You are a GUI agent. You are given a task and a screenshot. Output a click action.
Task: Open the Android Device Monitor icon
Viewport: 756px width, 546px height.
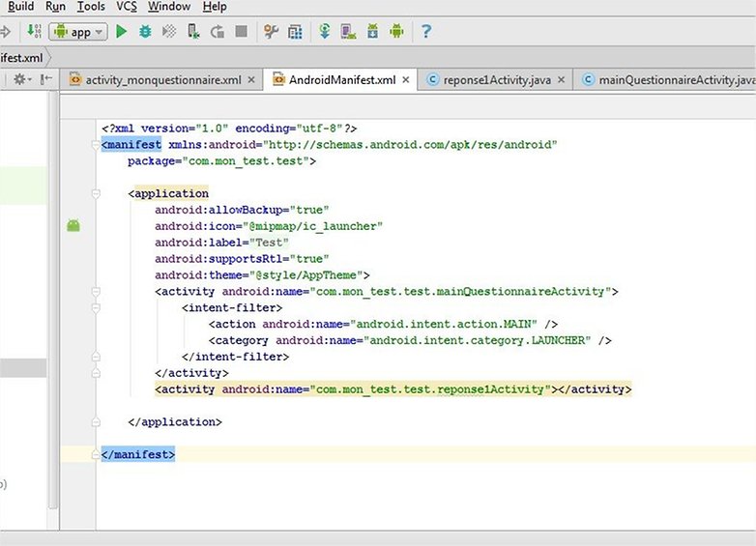tap(396, 32)
